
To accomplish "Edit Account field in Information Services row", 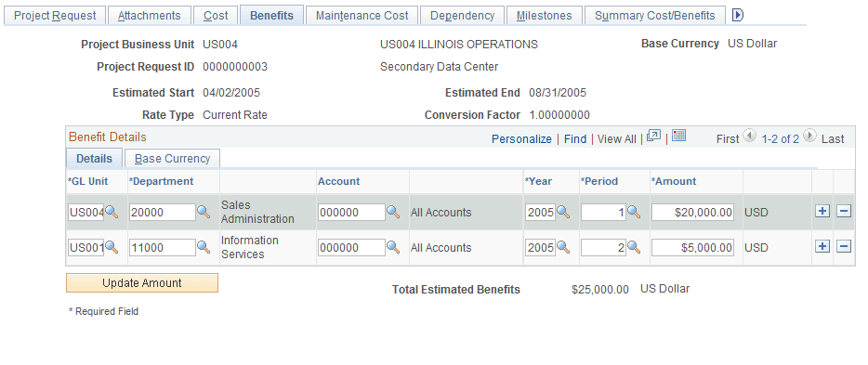I will tap(351, 248).
